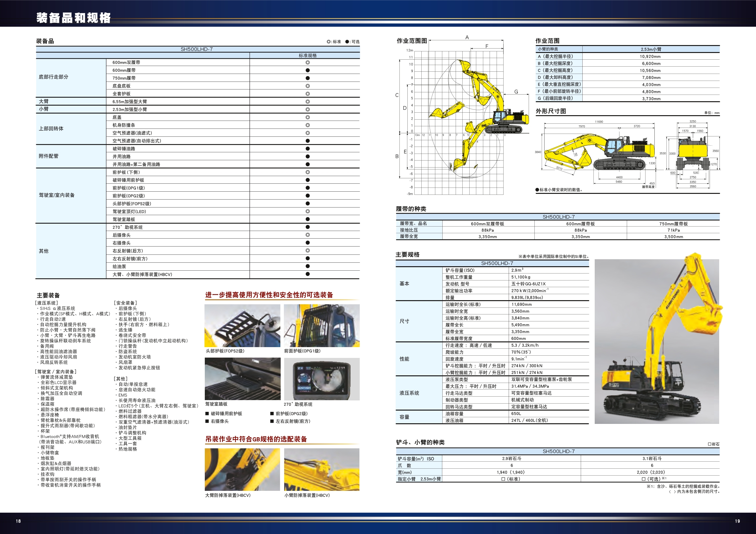Click the 31.4MPa / 34.3MPa pressure value
The image size is (756, 534).
[x=530, y=386]
